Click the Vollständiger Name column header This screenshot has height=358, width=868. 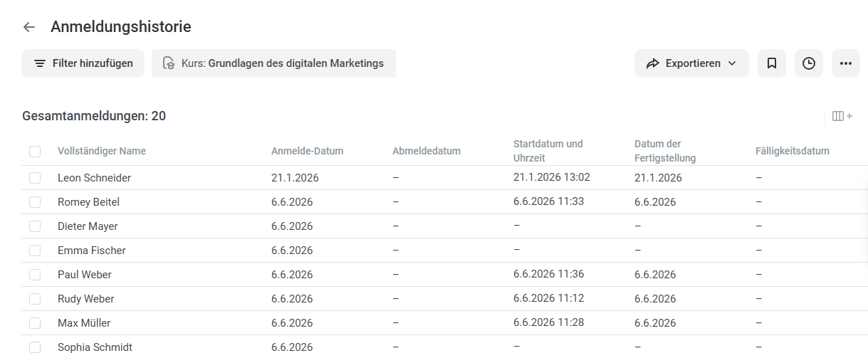tap(102, 151)
